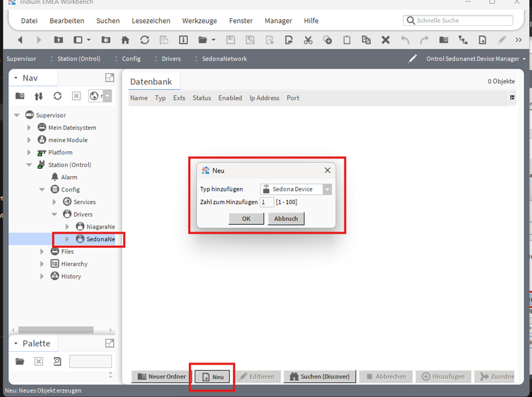Screen dimensions: 532x397
Task: Expand the Platform tree node
Action: coord(29,153)
